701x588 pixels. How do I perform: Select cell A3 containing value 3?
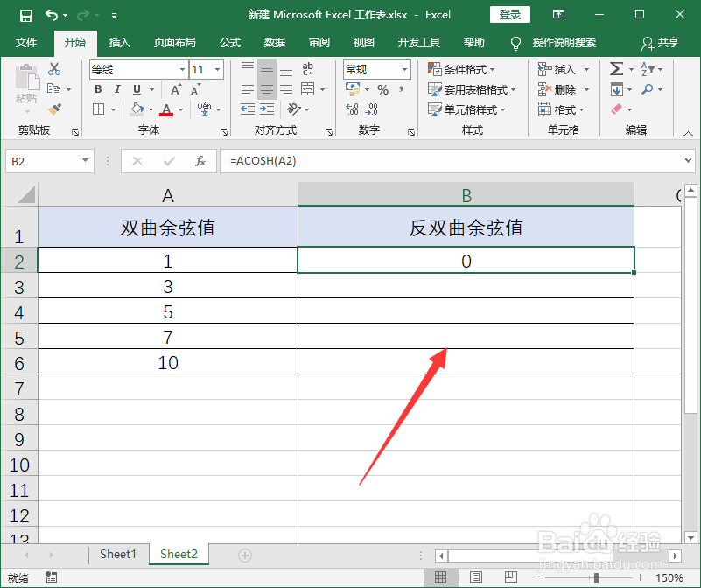(x=168, y=285)
